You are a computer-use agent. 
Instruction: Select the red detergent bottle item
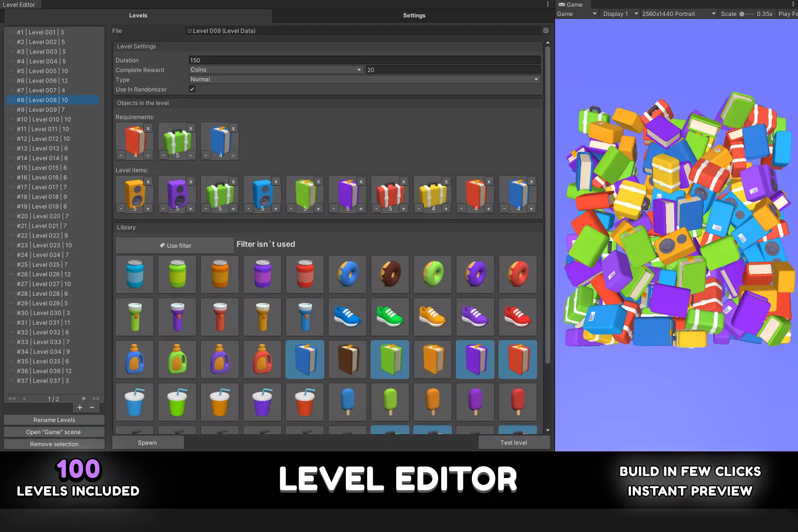pyautogui.click(x=262, y=359)
